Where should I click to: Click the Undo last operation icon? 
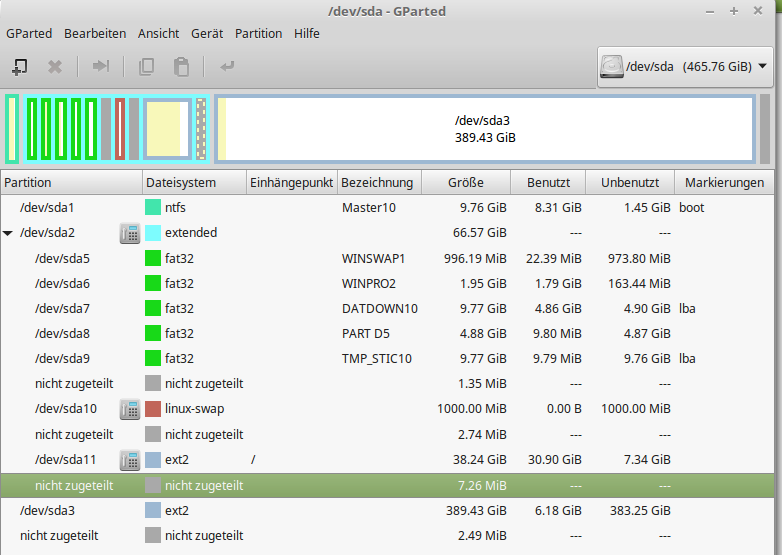tap(227, 66)
